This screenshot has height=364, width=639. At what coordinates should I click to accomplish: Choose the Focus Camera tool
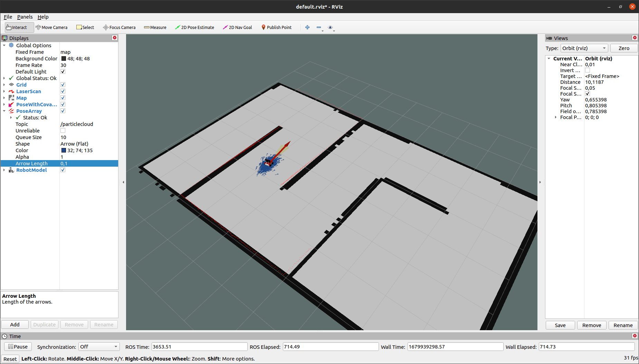[x=119, y=27]
